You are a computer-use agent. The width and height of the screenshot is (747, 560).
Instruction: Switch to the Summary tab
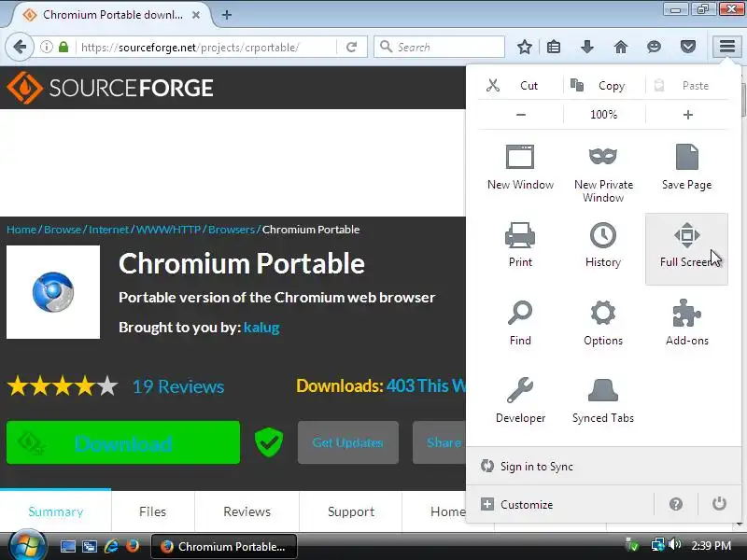(56, 511)
